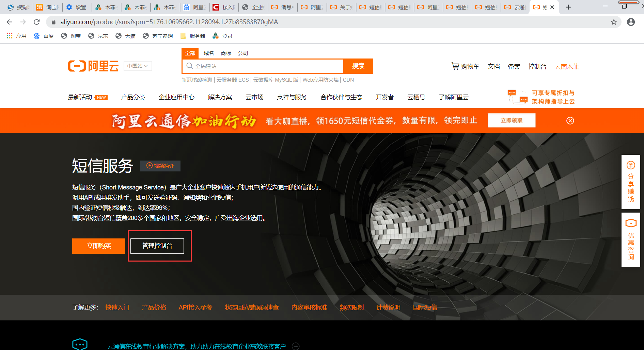Open the 开发者 nav menu
The height and width of the screenshot is (350, 644).
click(x=384, y=97)
